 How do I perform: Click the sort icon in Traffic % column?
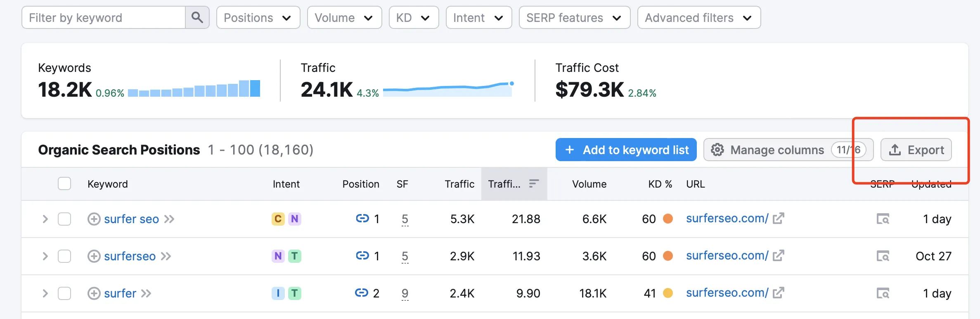pos(534,183)
